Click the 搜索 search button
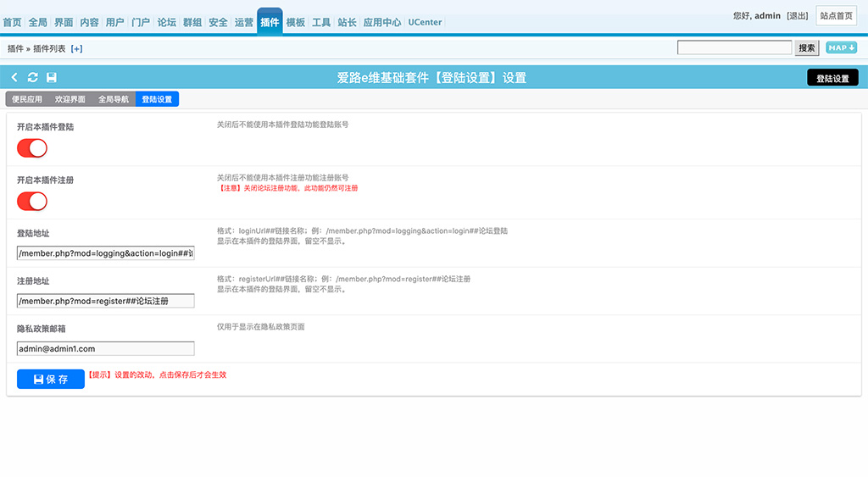This screenshot has height=477, width=868. click(x=807, y=48)
